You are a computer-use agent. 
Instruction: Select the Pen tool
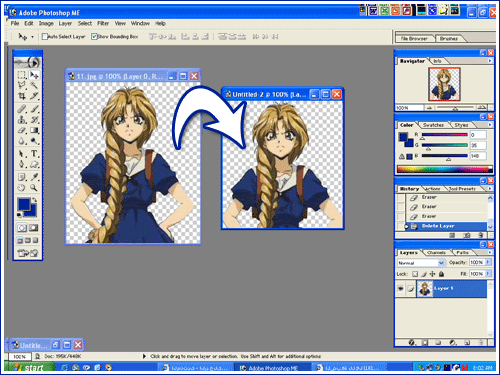(x=22, y=164)
